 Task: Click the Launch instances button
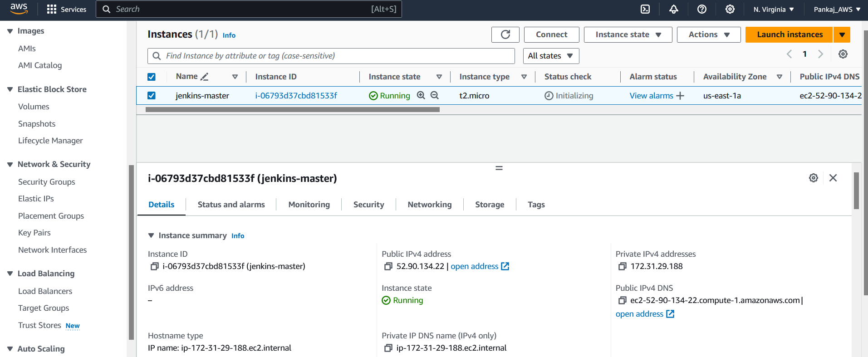point(790,34)
